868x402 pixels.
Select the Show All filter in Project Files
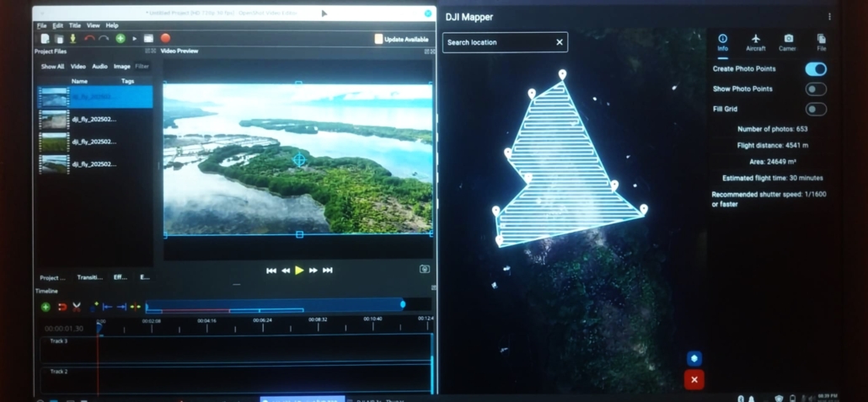click(x=52, y=67)
